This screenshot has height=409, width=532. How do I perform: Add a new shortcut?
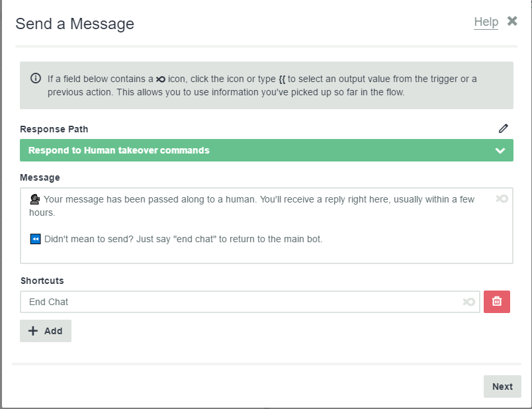tap(46, 331)
